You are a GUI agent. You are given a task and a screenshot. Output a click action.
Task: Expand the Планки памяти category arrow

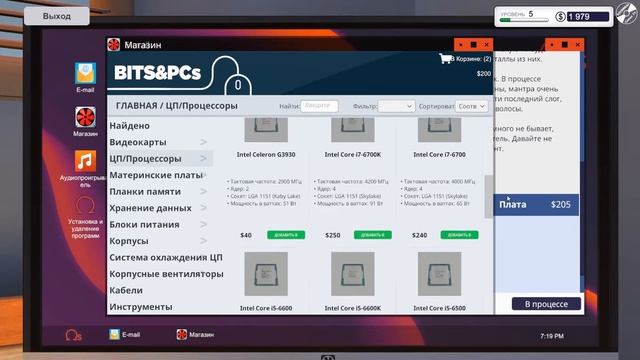(203, 191)
